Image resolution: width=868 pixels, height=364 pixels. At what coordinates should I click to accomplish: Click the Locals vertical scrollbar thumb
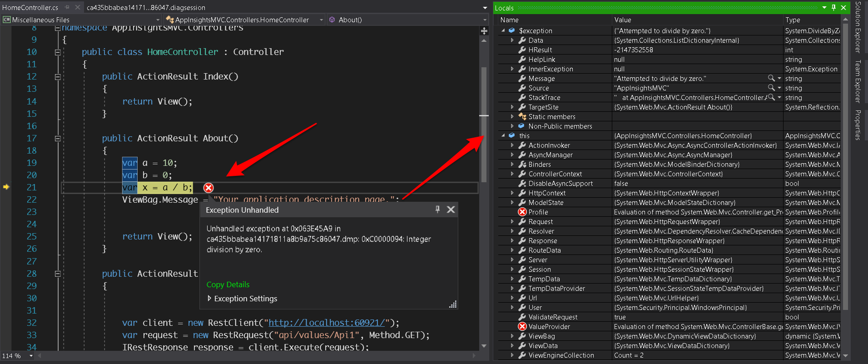click(x=845, y=167)
